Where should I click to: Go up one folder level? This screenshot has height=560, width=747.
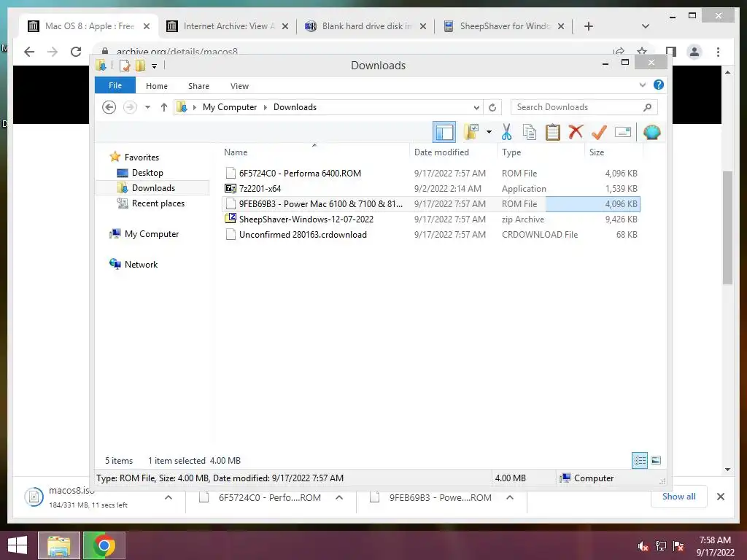164,107
